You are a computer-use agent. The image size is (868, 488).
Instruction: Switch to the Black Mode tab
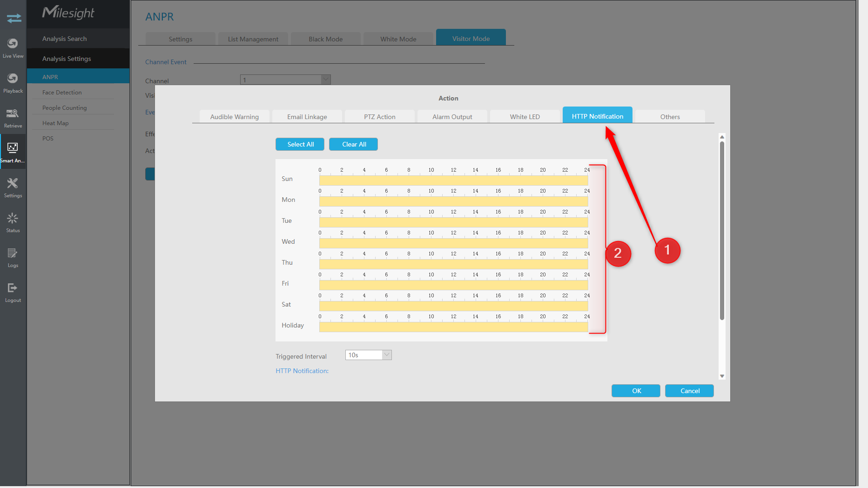pyautogui.click(x=326, y=39)
